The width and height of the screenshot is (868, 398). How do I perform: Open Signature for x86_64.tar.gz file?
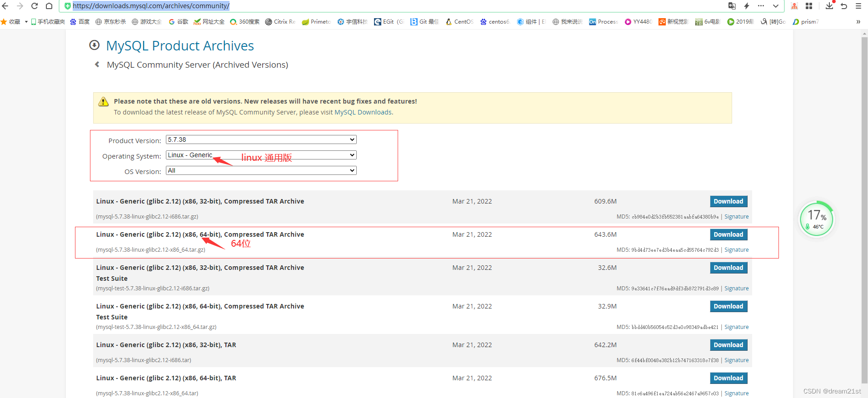(x=736, y=250)
